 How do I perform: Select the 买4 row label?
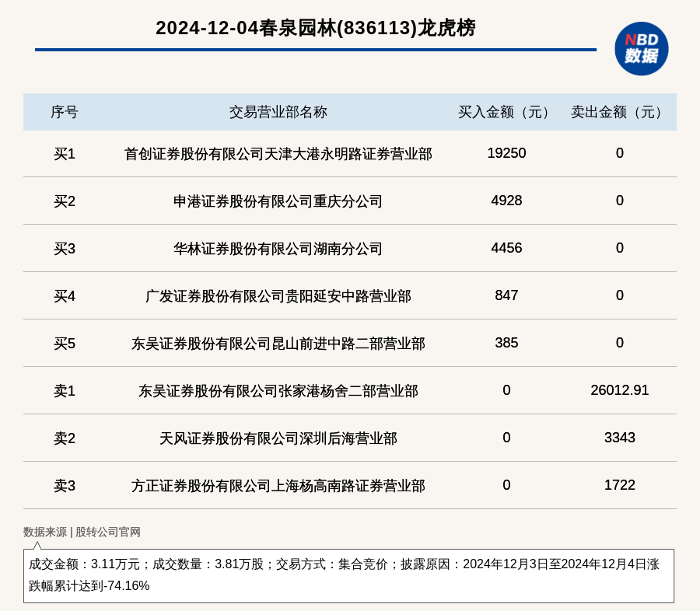65,296
